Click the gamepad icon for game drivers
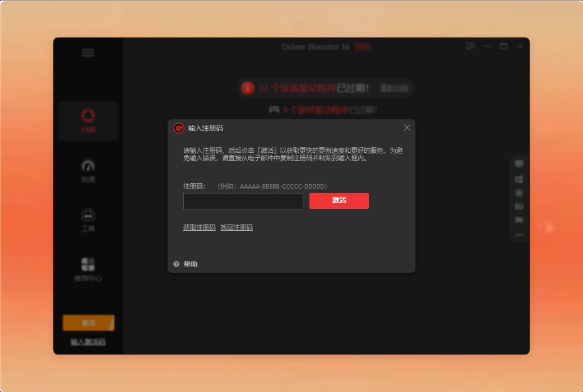Image resolution: width=583 pixels, height=392 pixels. click(x=274, y=110)
